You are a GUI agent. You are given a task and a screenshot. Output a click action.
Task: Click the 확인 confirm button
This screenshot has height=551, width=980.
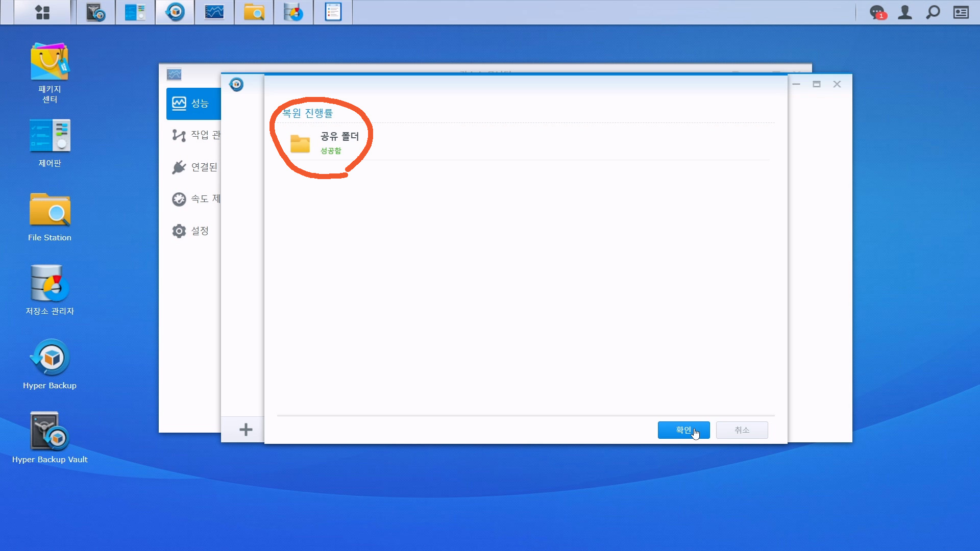pyautogui.click(x=683, y=430)
